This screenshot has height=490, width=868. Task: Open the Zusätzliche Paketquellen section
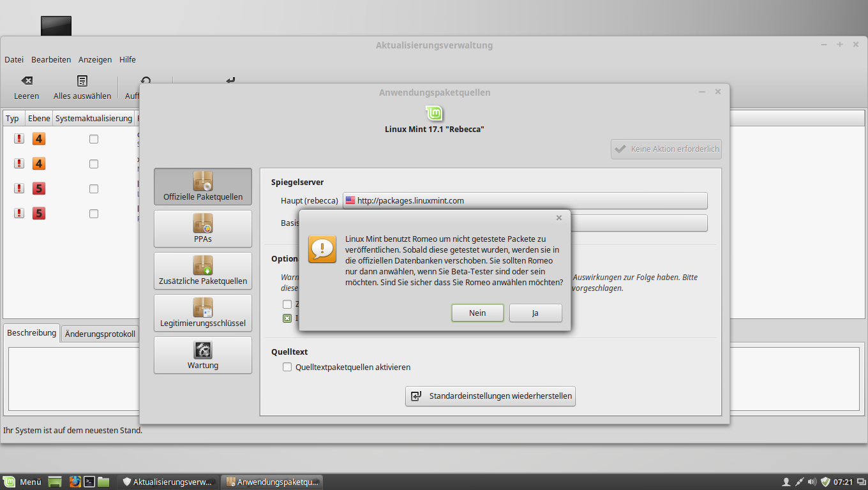pyautogui.click(x=203, y=271)
